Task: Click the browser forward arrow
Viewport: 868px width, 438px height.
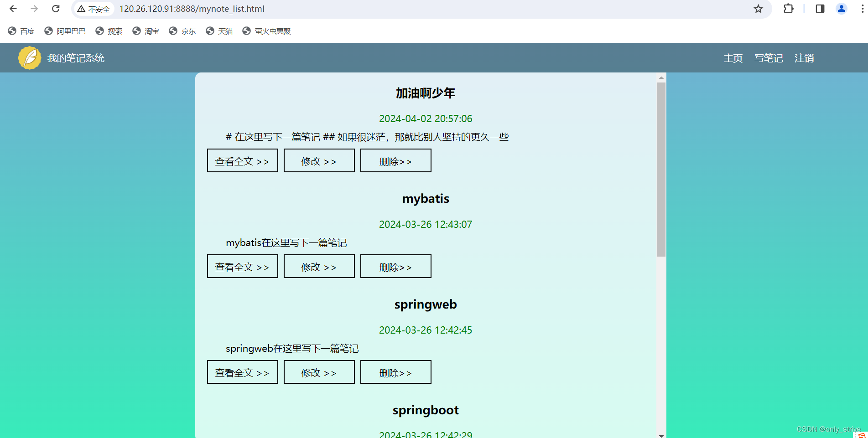Action: pyautogui.click(x=34, y=9)
